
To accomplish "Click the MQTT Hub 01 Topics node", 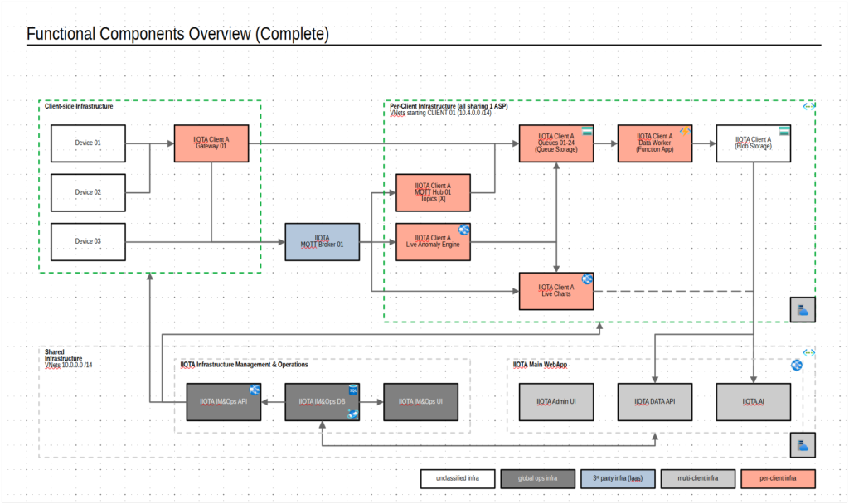I will click(x=433, y=192).
